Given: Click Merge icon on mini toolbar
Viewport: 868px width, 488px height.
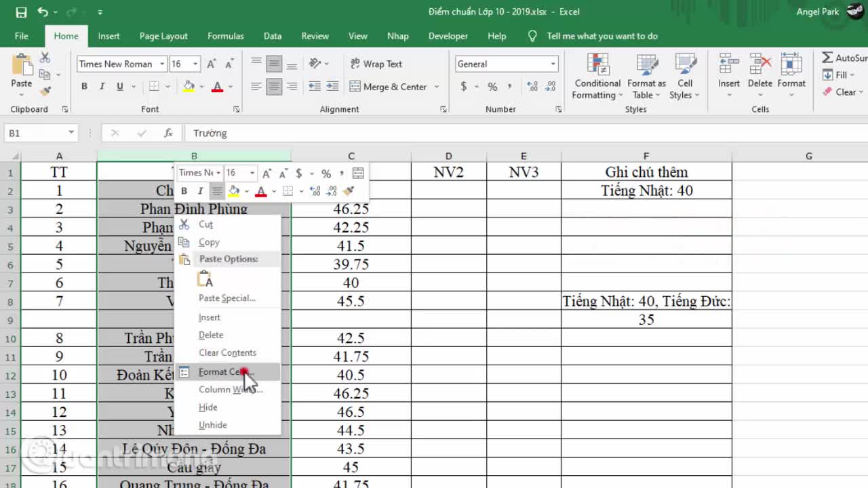Looking at the screenshot, I should point(359,173).
